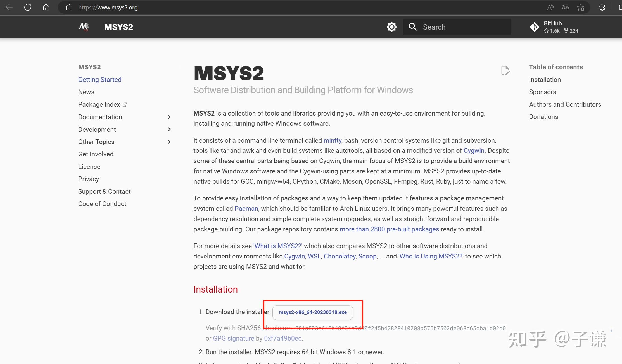This screenshot has height=364, width=622.
Task: Expand the Development sidebar section
Action: click(169, 129)
